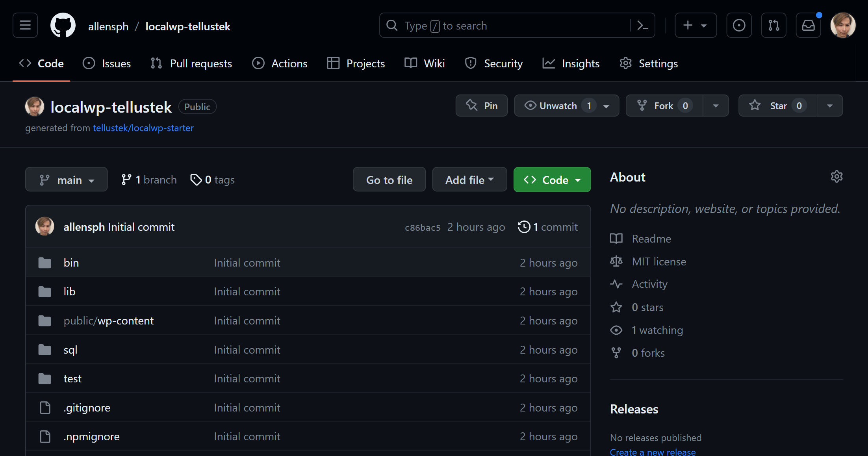Expand the Add file dropdown
868x456 pixels.
[469, 179]
